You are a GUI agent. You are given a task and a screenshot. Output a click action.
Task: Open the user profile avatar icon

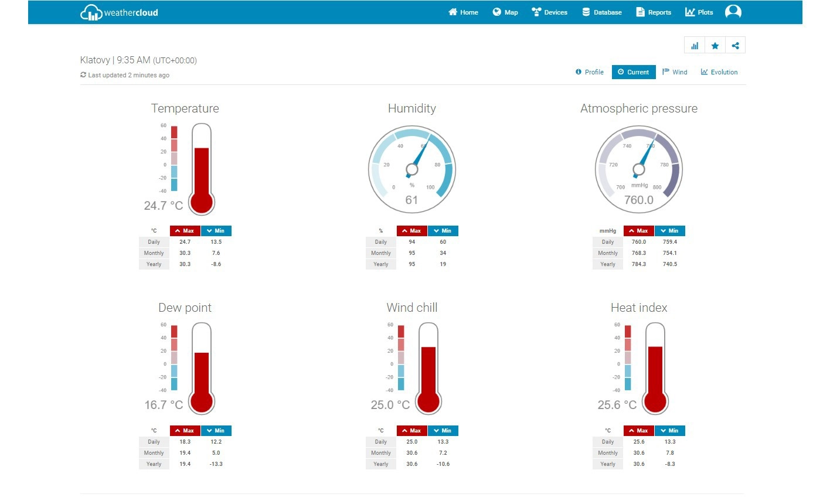(x=733, y=12)
